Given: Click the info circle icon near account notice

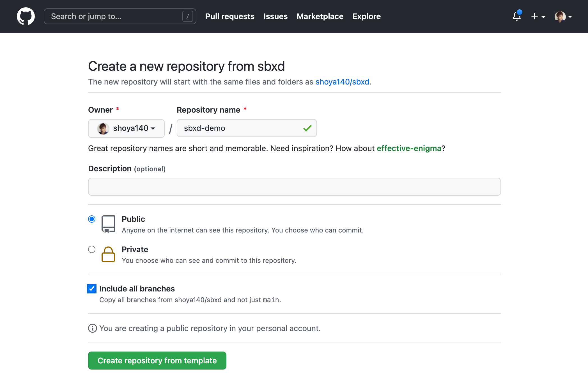Looking at the screenshot, I should click(x=93, y=328).
